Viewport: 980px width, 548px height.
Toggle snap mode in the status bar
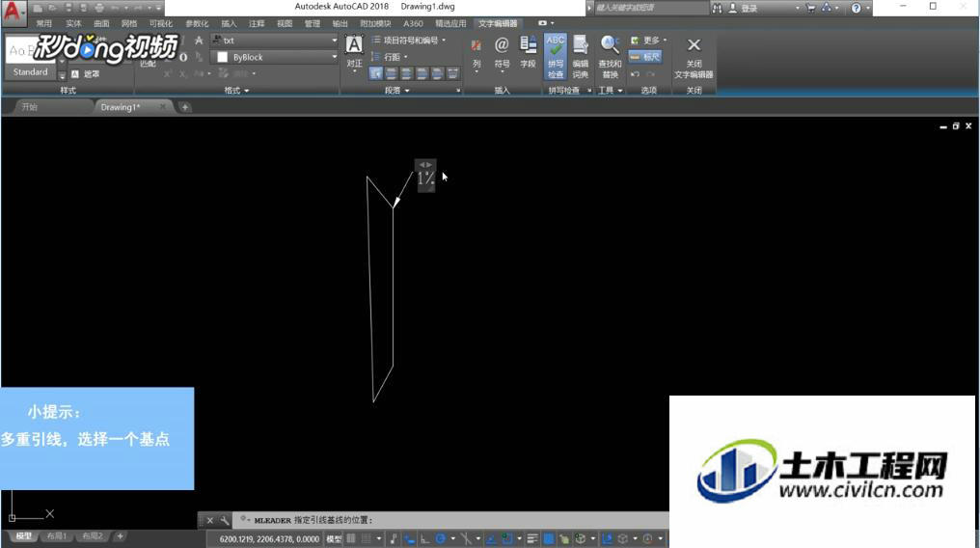coord(367,538)
